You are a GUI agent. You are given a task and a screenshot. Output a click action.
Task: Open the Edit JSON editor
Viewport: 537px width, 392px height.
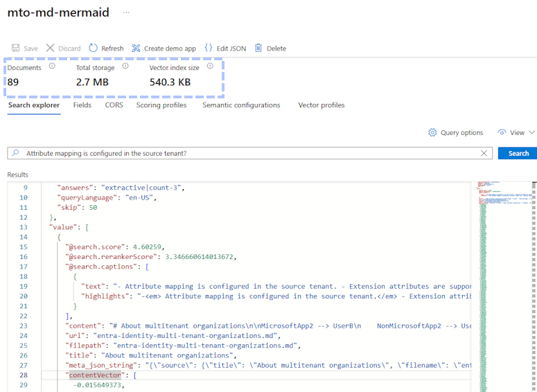point(209,48)
